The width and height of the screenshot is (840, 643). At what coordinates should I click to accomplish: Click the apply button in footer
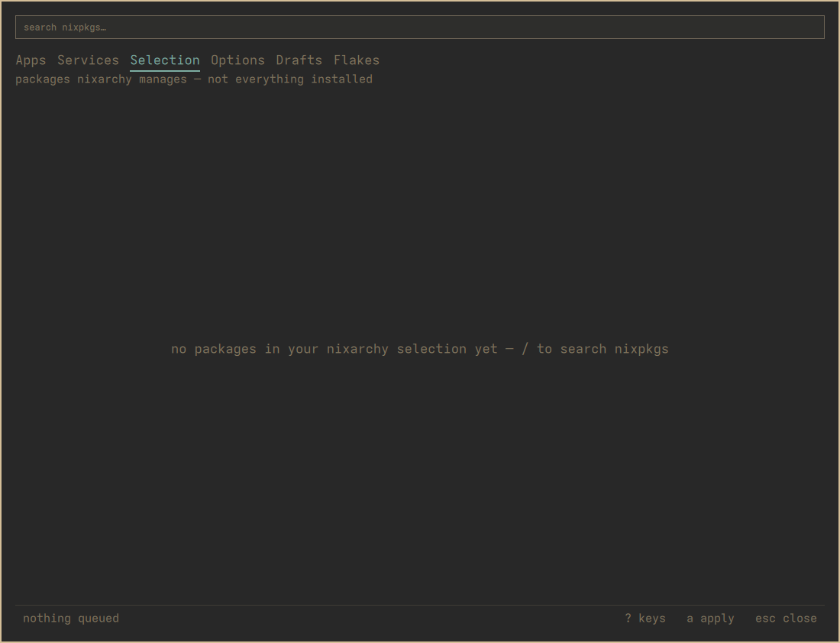[710, 619]
